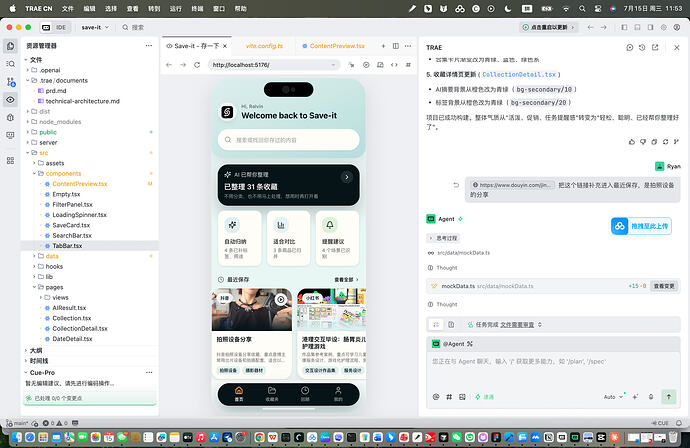Screen dimensions: 690x448
Task: Focus the chat input field
Action: tap(553, 369)
